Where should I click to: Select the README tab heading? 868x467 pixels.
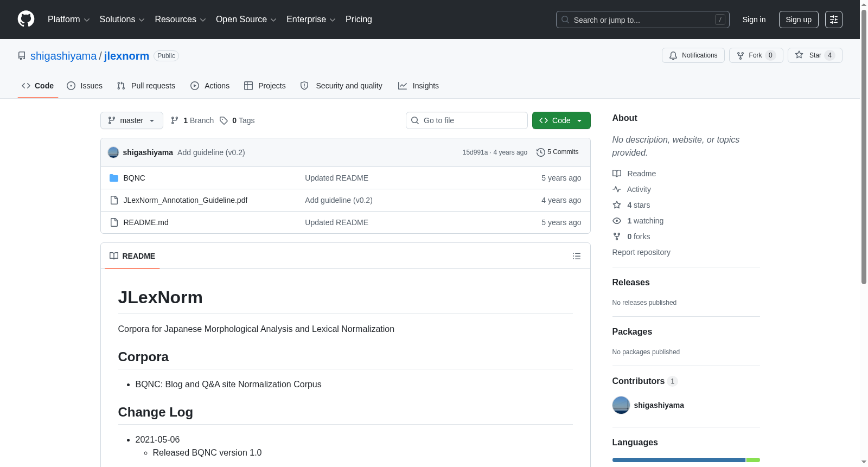pos(132,256)
